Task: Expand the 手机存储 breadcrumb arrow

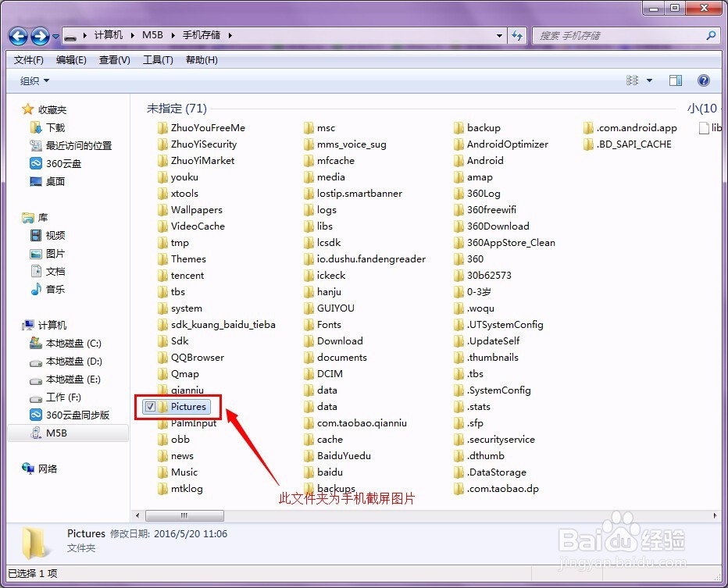Action: tap(230, 35)
